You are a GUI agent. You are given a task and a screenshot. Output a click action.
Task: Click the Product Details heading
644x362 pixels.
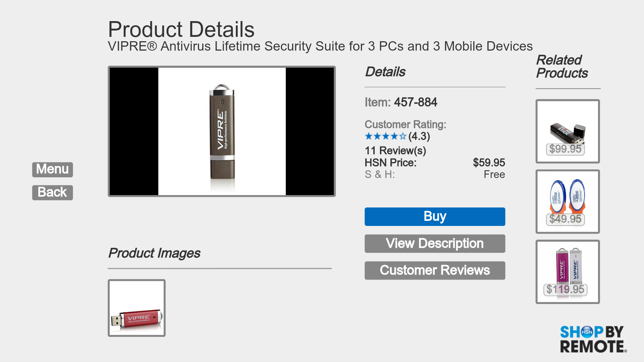coord(181,29)
